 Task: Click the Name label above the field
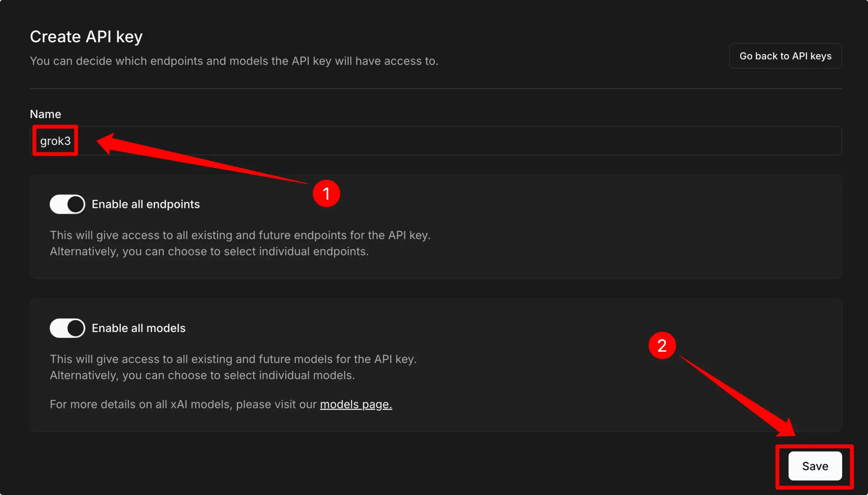45,114
